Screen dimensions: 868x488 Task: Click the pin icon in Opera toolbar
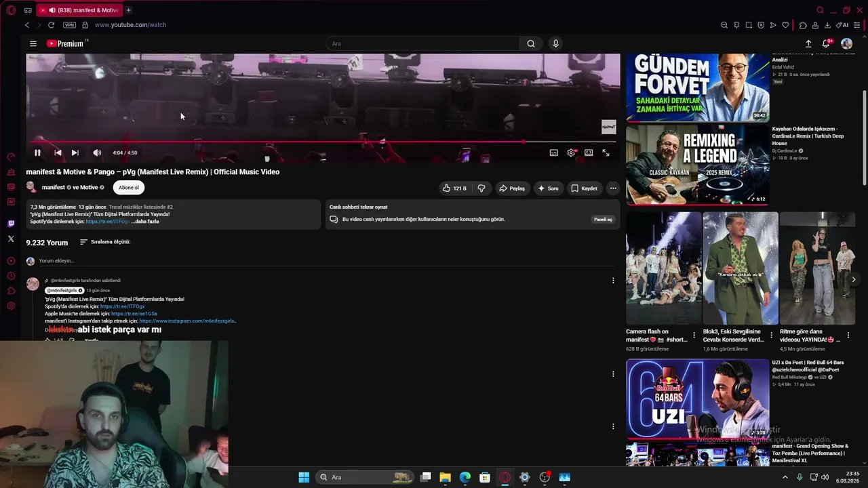736,25
